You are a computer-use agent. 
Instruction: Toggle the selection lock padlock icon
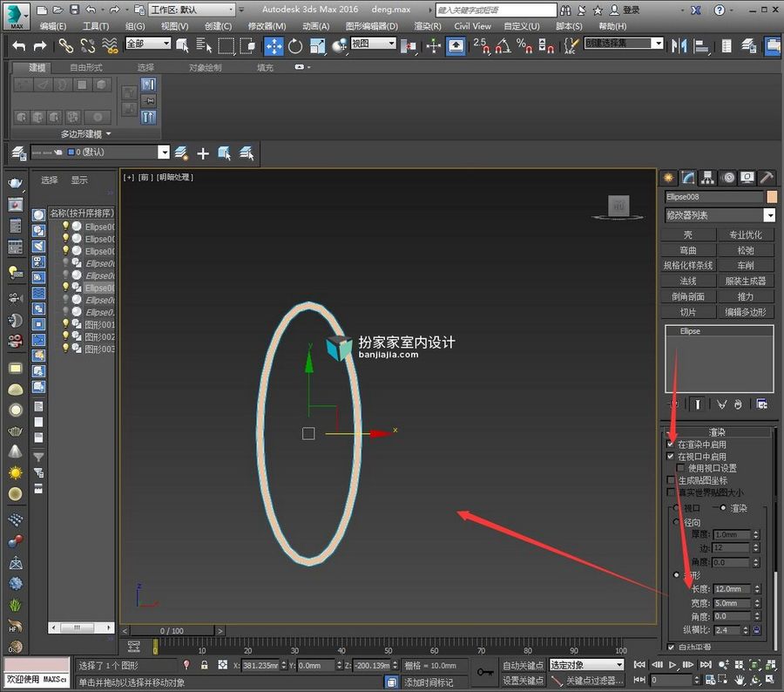click(204, 665)
